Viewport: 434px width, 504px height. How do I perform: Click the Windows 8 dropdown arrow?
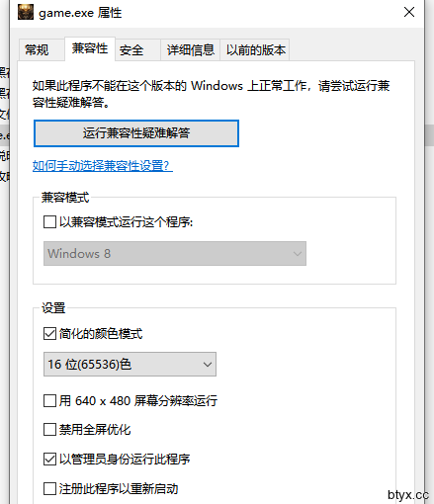(298, 254)
